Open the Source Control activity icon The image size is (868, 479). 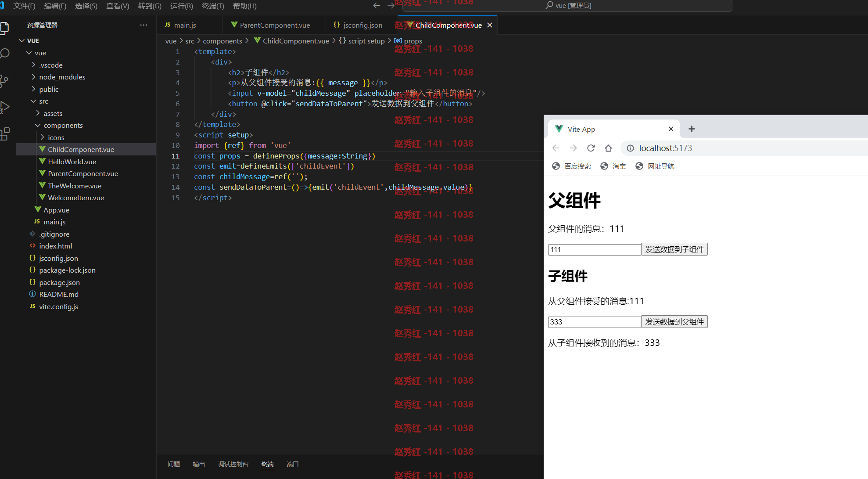[5, 81]
